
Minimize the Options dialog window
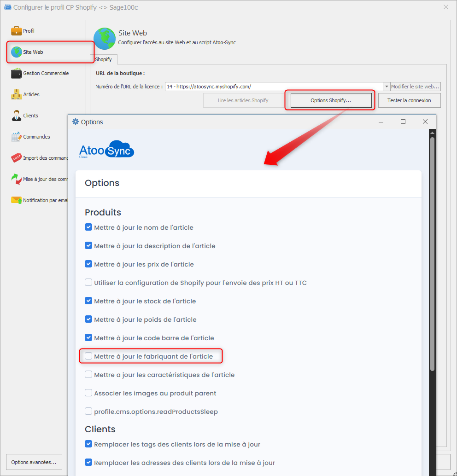point(381,122)
